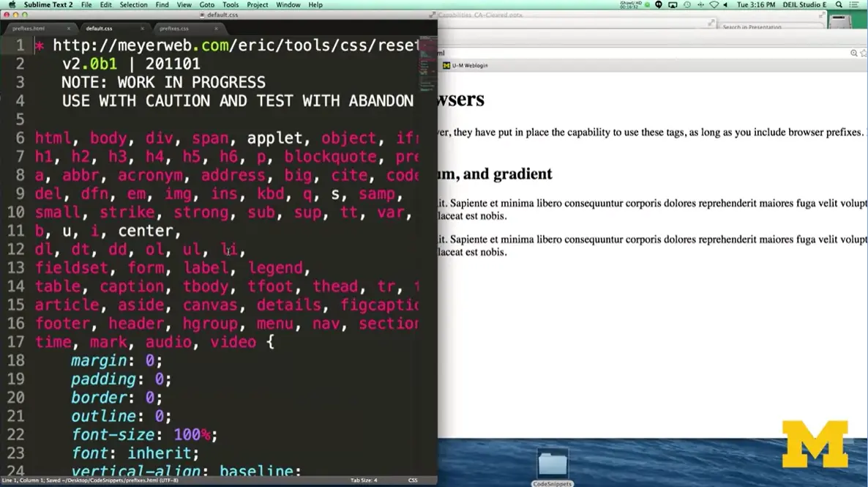Click the U-M Weblogin maize favicon
Image resolution: width=868 pixels, height=487 pixels.
point(446,65)
